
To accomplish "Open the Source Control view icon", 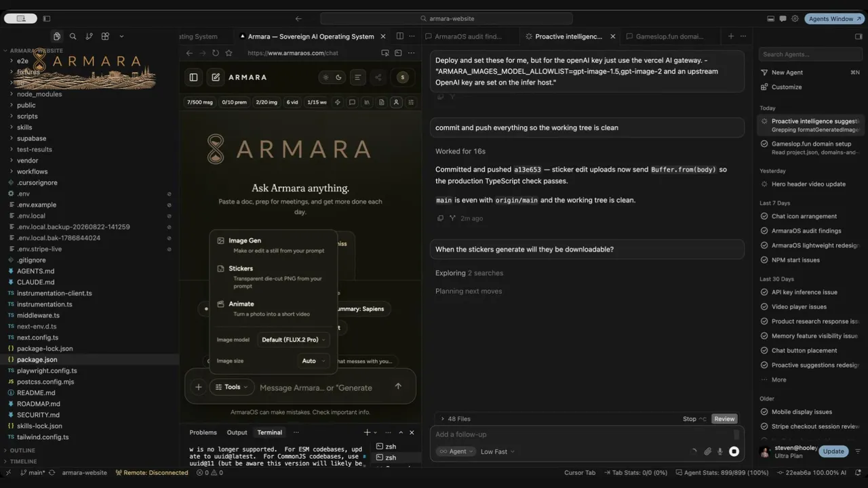I will tap(89, 37).
